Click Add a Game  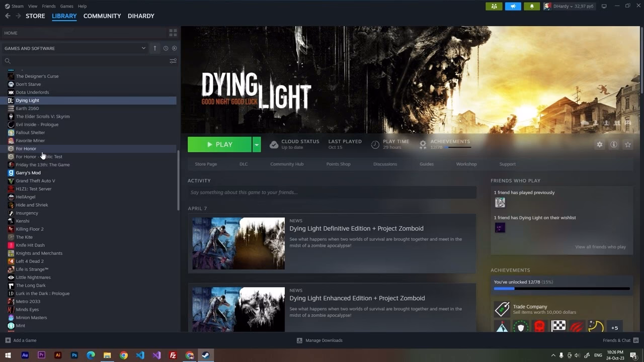(x=21, y=340)
